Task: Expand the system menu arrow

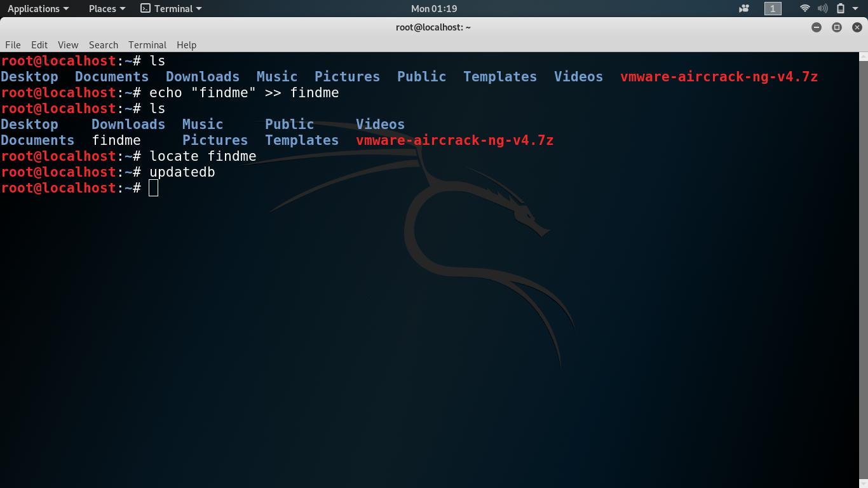Action: [x=855, y=8]
